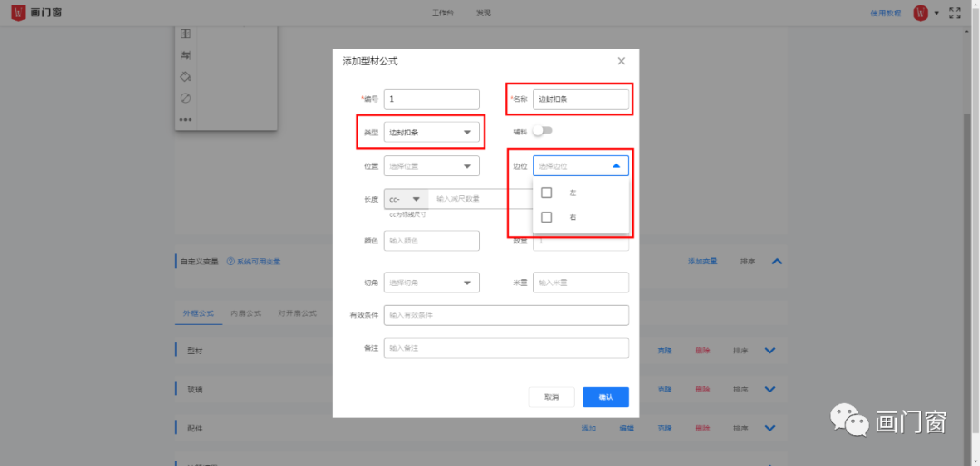Click 克隆 in the 型材 row
The width and height of the screenshot is (980, 466).
point(664,351)
